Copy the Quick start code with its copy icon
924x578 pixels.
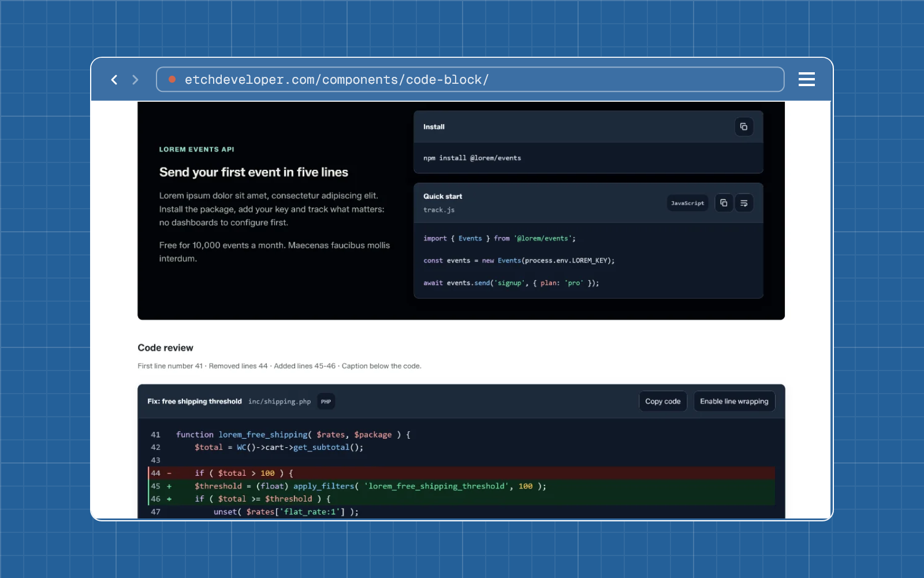click(724, 203)
